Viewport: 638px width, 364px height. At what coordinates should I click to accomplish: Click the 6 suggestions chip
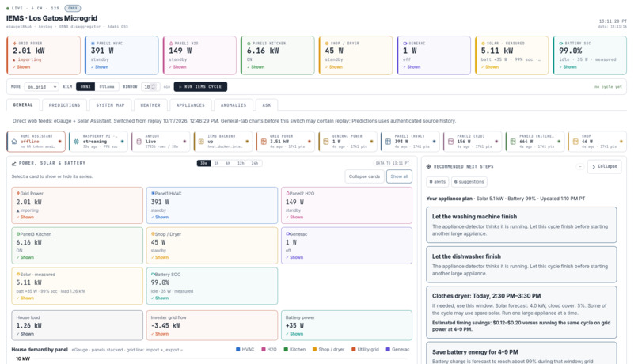(x=469, y=182)
